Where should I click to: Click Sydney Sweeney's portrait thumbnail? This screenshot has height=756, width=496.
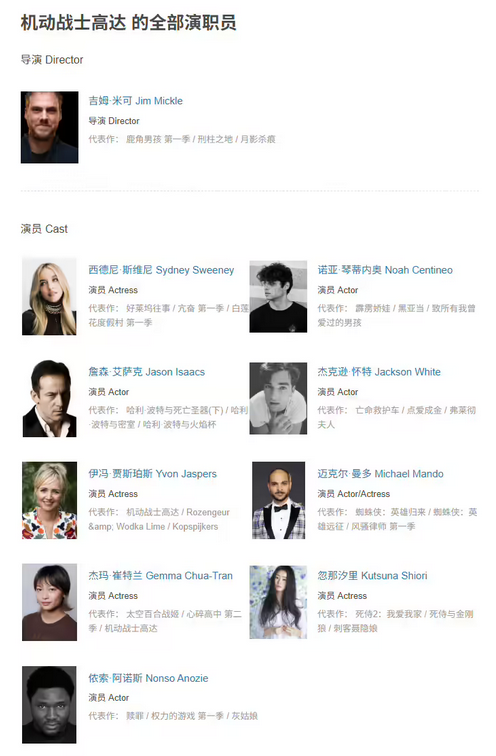pyautogui.click(x=49, y=297)
